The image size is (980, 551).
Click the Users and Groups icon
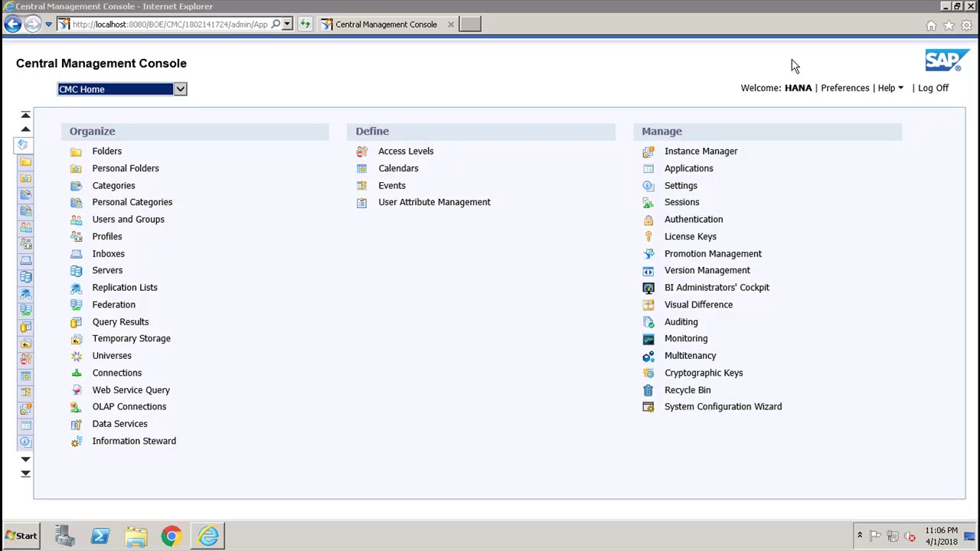coord(76,220)
